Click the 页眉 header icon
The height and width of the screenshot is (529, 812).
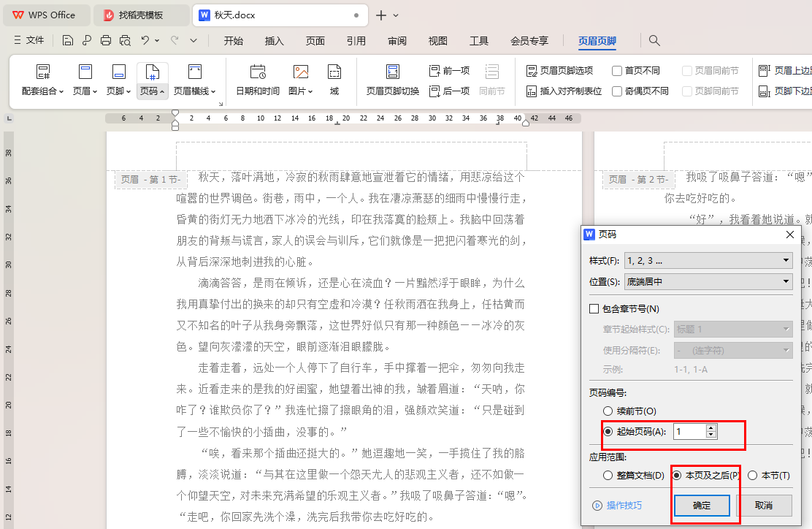coord(85,72)
